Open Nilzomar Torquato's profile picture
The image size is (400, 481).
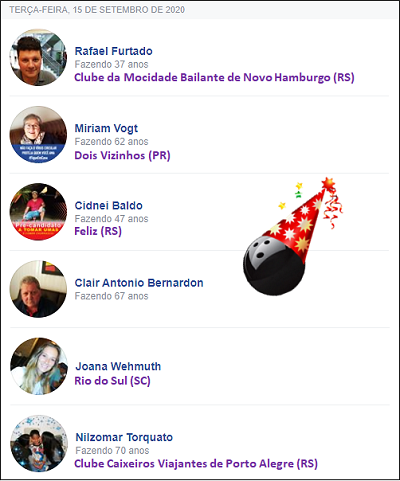(39, 444)
